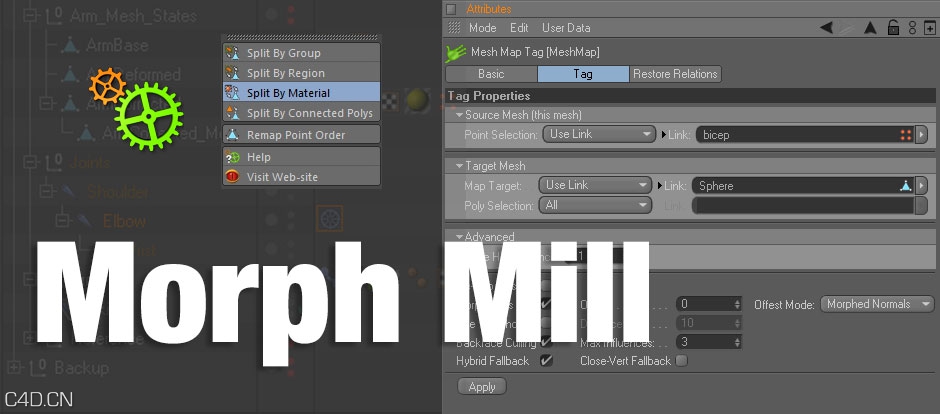Click the Attributes panel grip icon left of Mode

point(454,28)
